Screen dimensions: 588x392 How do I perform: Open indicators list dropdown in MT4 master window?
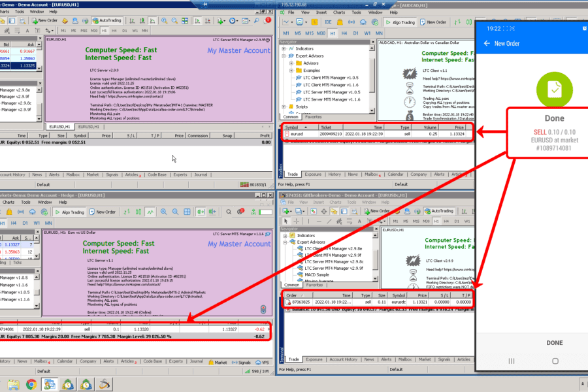point(221,21)
